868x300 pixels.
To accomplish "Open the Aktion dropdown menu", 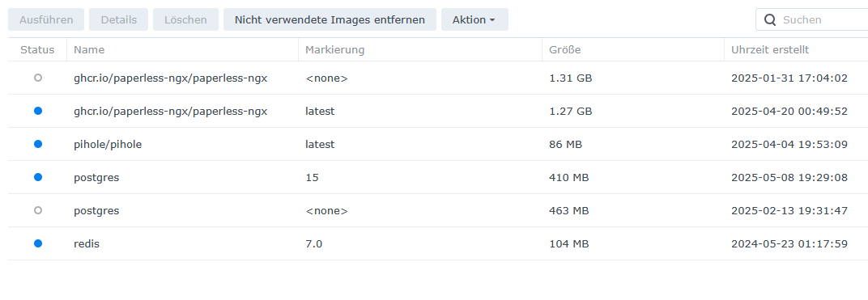I will (x=474, y=19).
